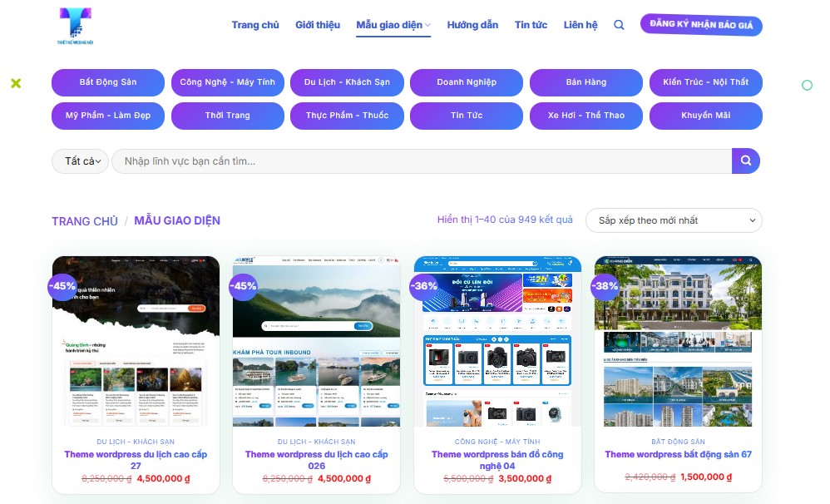This screenshot has height=504, width=830.
Task: Click the purple search submit button
Action: coord(745,161)
